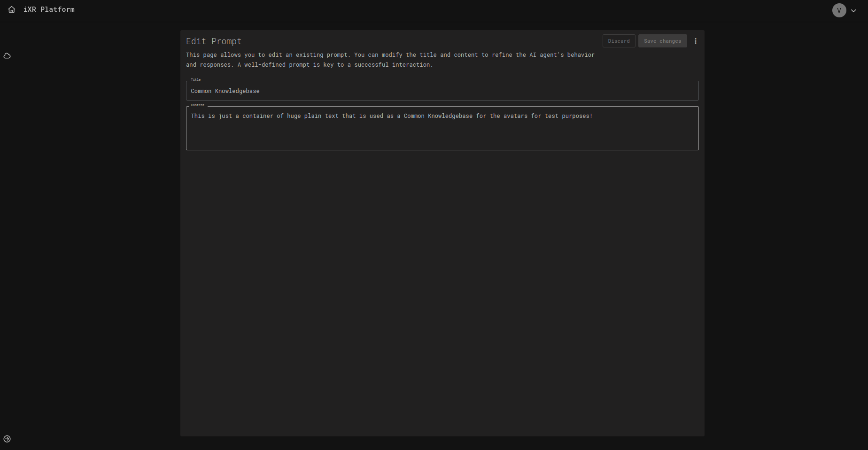Click the round 'V' user avatar
Screen dimensions: 868x450
pyautogui.click(x=839, y=10)
